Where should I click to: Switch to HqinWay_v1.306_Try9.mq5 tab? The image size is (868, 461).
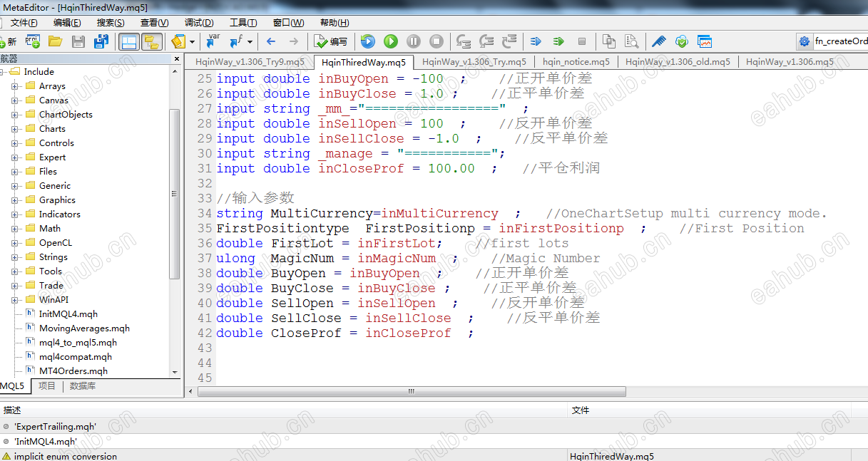(x=249, y=62)
